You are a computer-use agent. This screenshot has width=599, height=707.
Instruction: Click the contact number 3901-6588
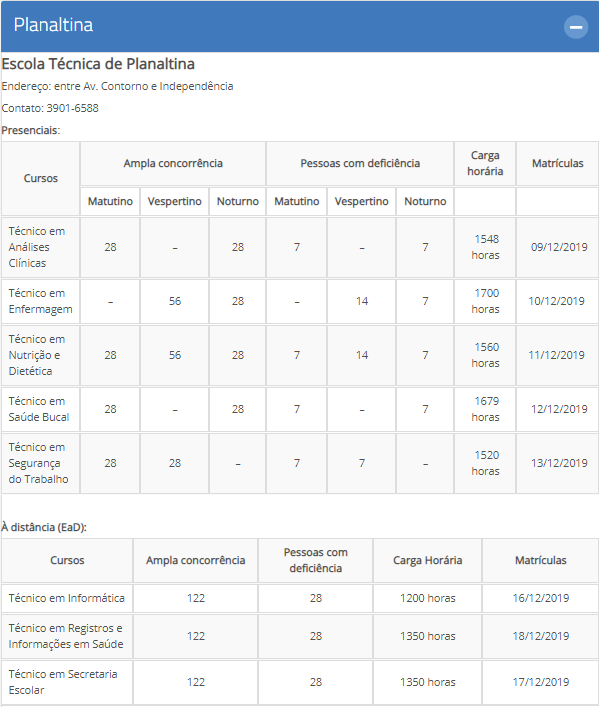(73, 108)
